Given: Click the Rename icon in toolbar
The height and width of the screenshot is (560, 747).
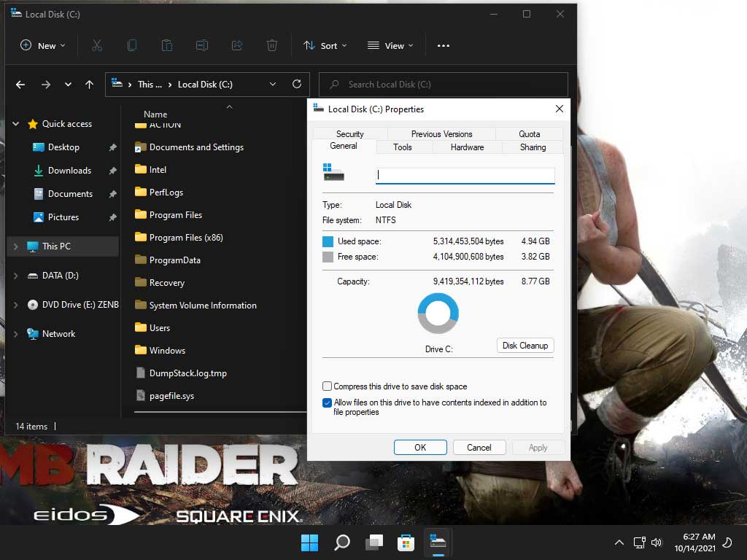Looking at the screenshot, I should (x=202, y=46).
